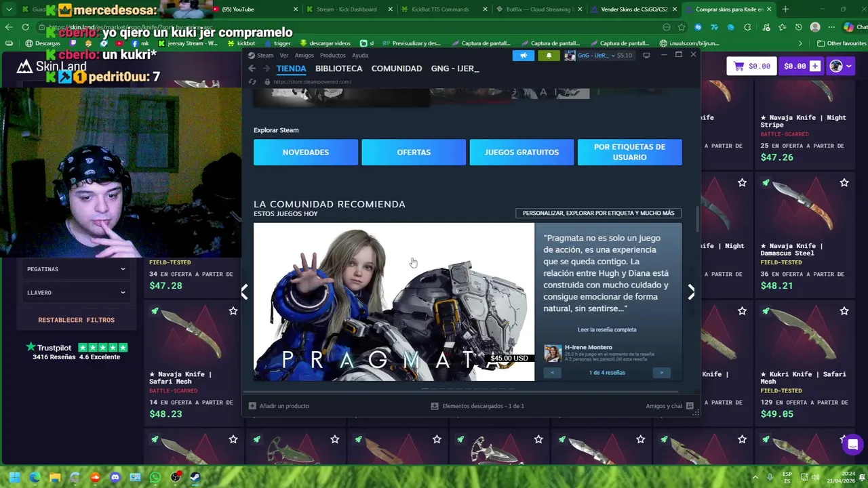This screenshot has width=868, height=488.
Task: Open Steam Big Picture mode monitor icon
Action: (x=646, y=56)
